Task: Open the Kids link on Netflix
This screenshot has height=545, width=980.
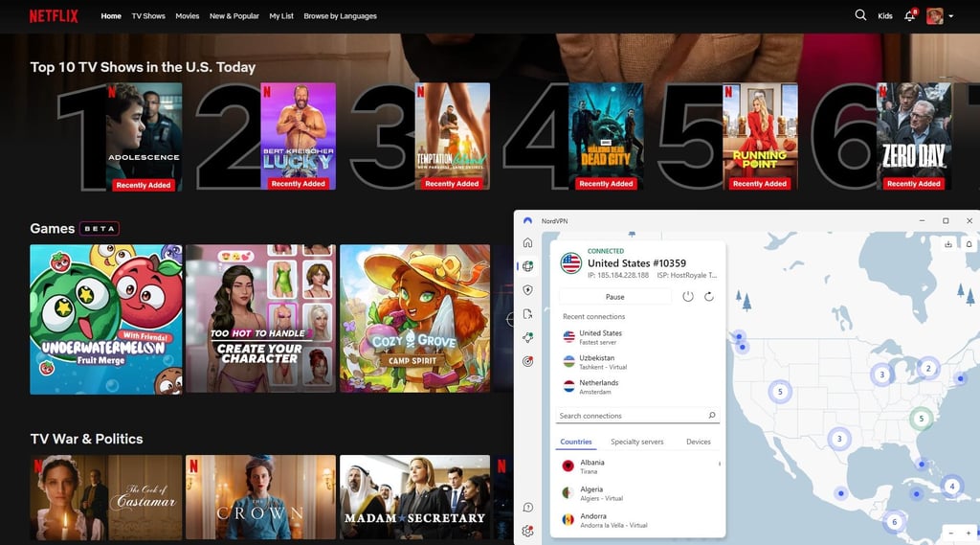Action: coord(885,16)
